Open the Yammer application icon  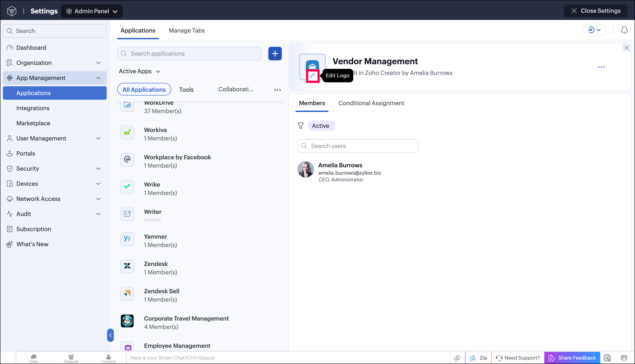click(127, 239)
